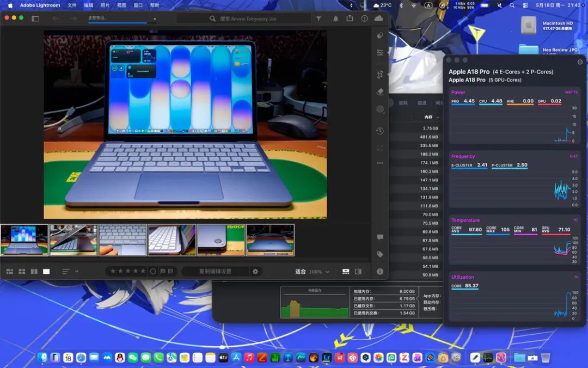Image resolution: width=588 pixels, height=368 pixels.
Task: Open the 文件 menu in the menu bar
Action: click(x=72, y=5)
